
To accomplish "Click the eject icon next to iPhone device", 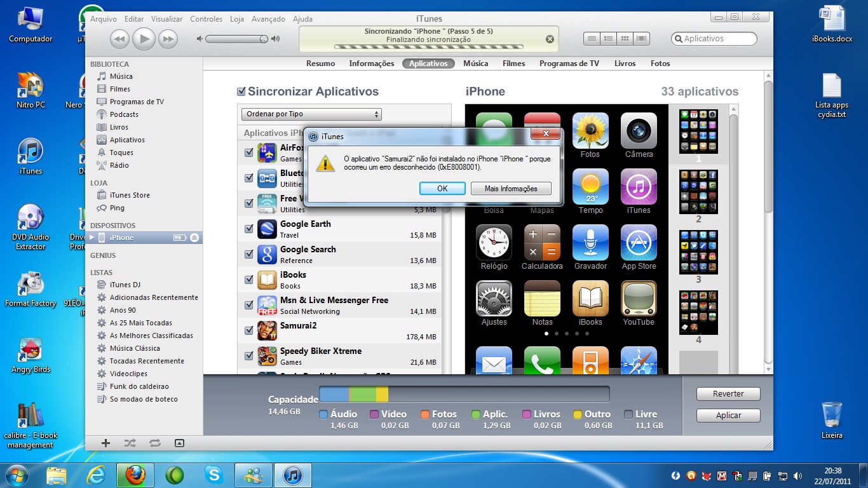I will point(194,238).
